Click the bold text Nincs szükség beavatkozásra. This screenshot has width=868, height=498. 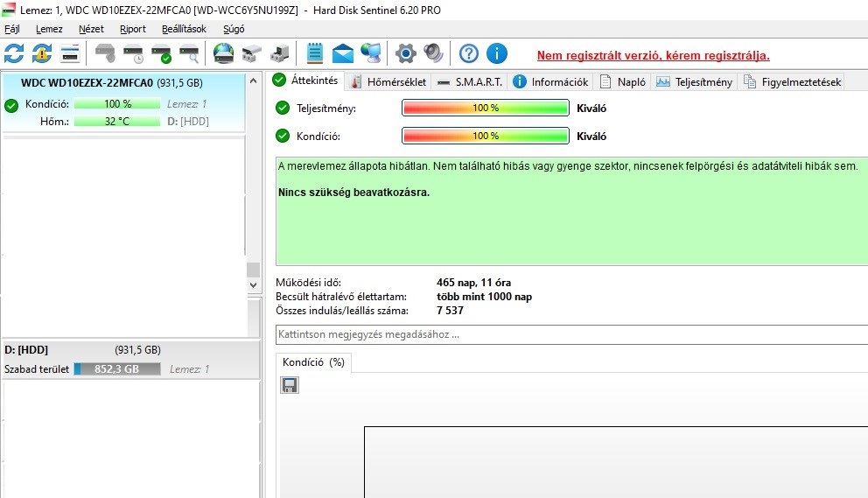coord(353,193)
